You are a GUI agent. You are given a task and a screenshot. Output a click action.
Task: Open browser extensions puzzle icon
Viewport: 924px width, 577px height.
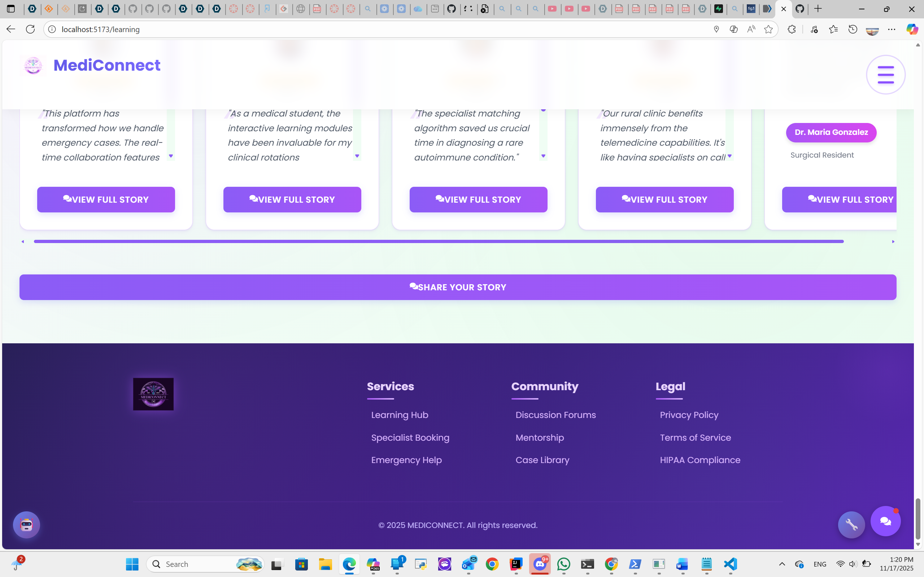(x=792, y=29)
